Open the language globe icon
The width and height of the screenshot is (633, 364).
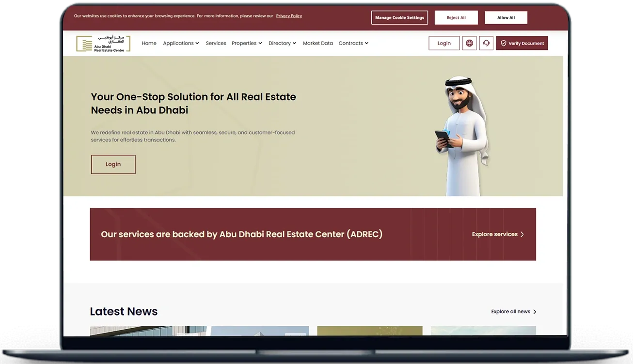(x=469, y=43)
